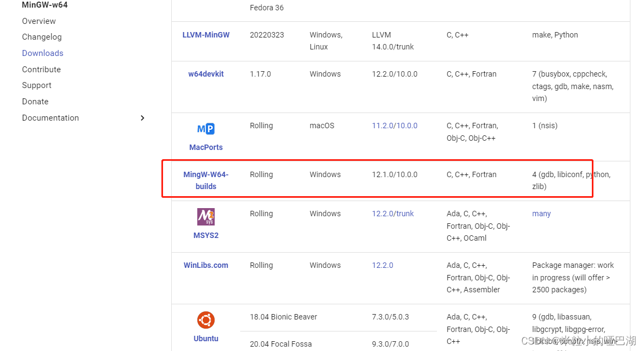644x351 pixels.
Task: Click the macOS host cell
Action: coord(322,126)
